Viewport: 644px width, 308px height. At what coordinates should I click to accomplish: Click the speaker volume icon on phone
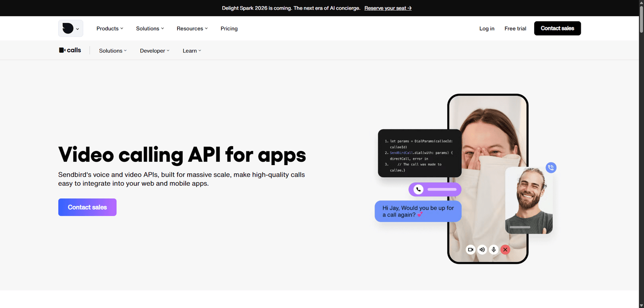(482, 250)
